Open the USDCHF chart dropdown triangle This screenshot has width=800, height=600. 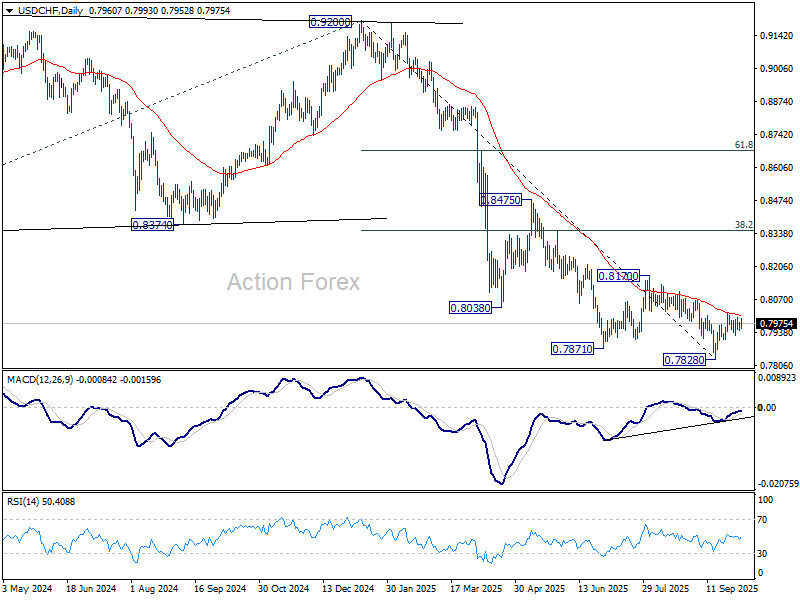pyautogui.click(x=9, y=11)
